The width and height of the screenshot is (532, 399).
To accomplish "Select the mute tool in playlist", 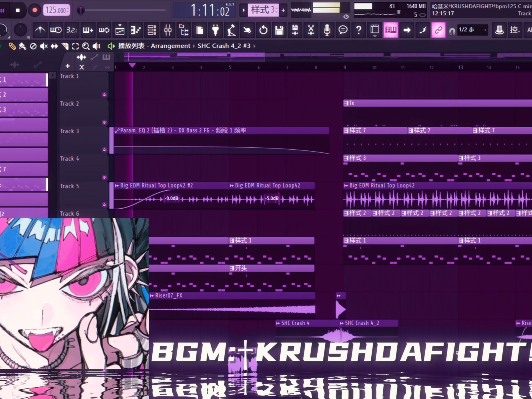I will point(44,46).
